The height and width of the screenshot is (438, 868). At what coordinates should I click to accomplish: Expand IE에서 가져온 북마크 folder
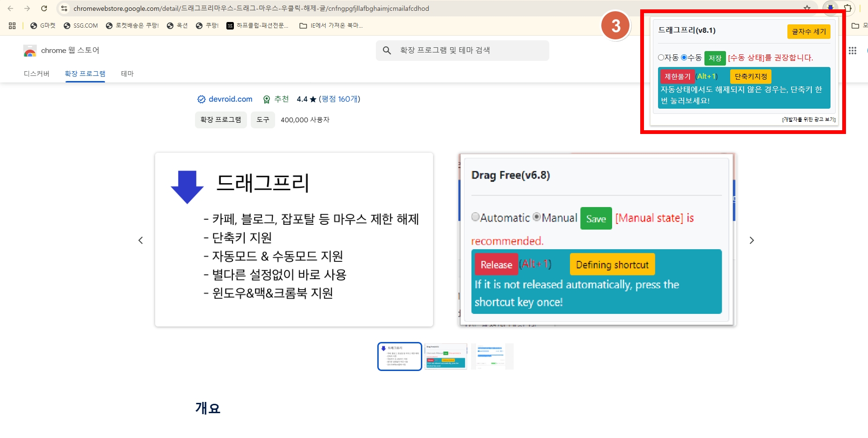(x=331, y=26)
